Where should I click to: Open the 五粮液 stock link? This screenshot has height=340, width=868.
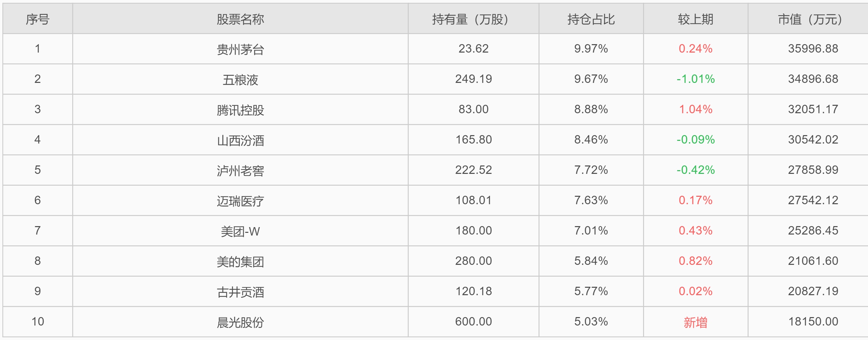click(x=240, y=80)
